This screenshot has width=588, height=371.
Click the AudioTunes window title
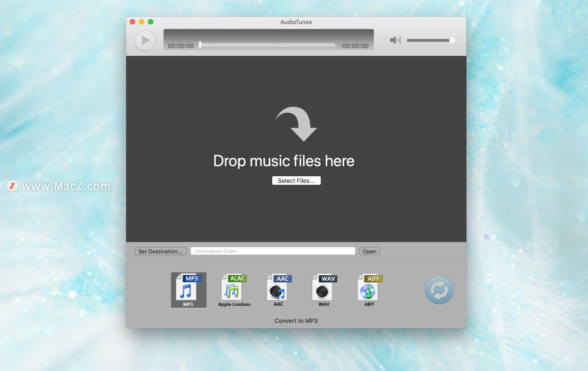296,22
